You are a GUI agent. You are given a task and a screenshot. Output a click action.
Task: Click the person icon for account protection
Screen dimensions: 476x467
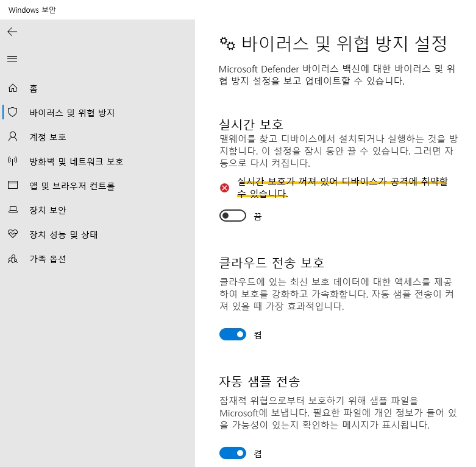tap(13, 136)
